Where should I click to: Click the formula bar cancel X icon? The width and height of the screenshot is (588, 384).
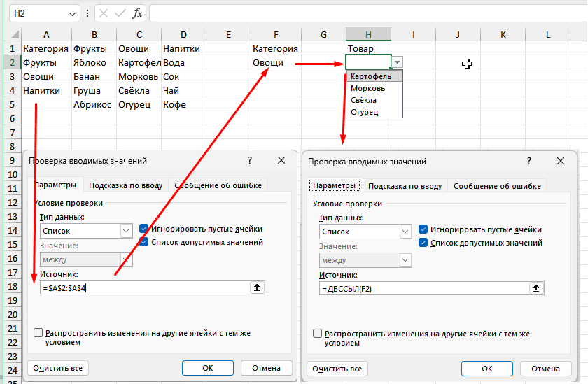(x=103, y=13)
